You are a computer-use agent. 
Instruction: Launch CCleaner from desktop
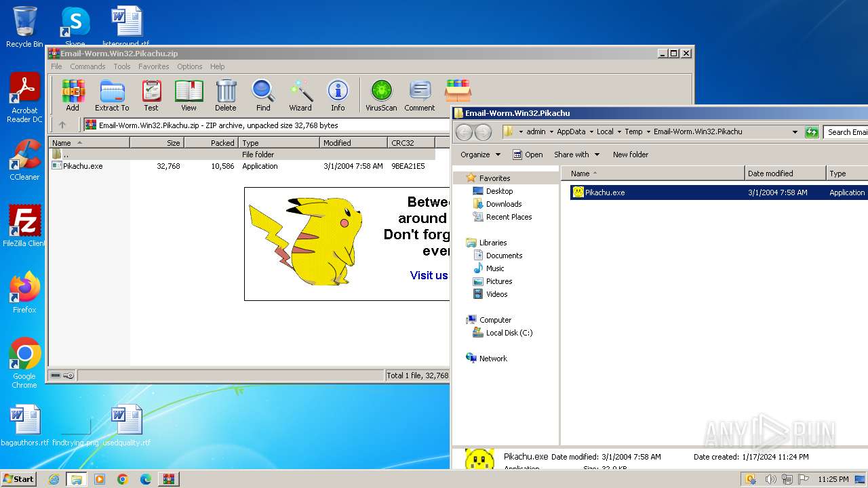[24, 160]
